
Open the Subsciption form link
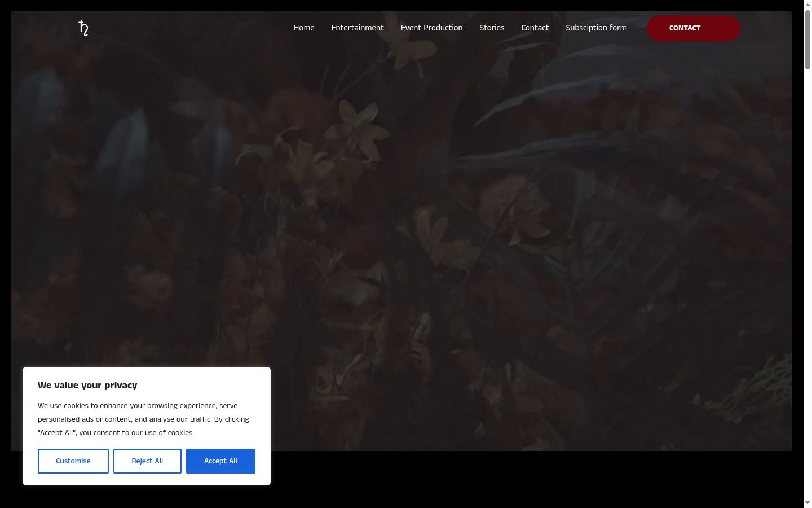(x=596, y=28)
